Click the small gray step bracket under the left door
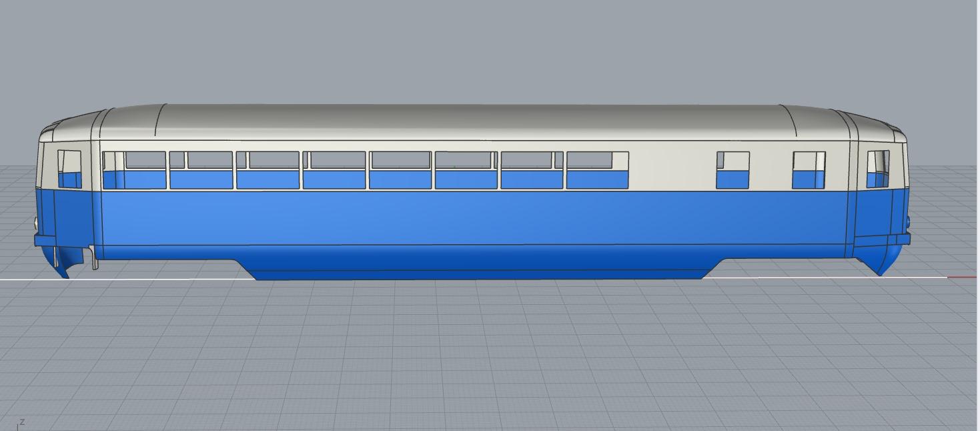 click(x=95, y=258)
